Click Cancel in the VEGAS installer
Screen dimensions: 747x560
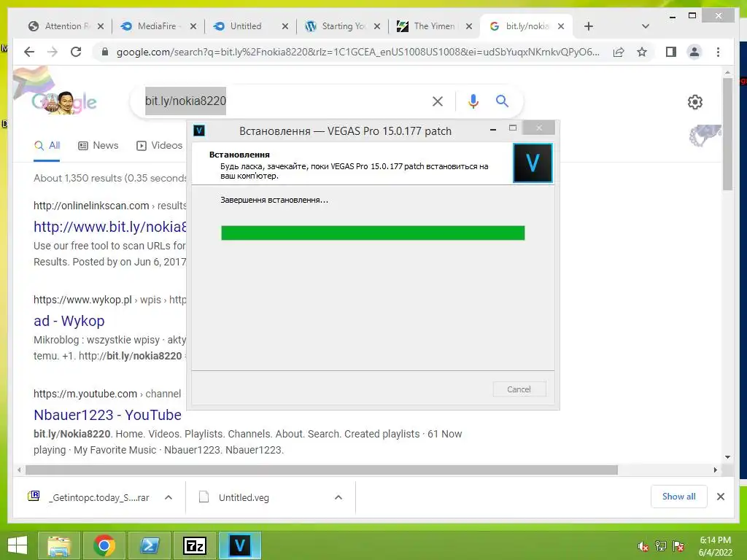click(x=519, y=389)
